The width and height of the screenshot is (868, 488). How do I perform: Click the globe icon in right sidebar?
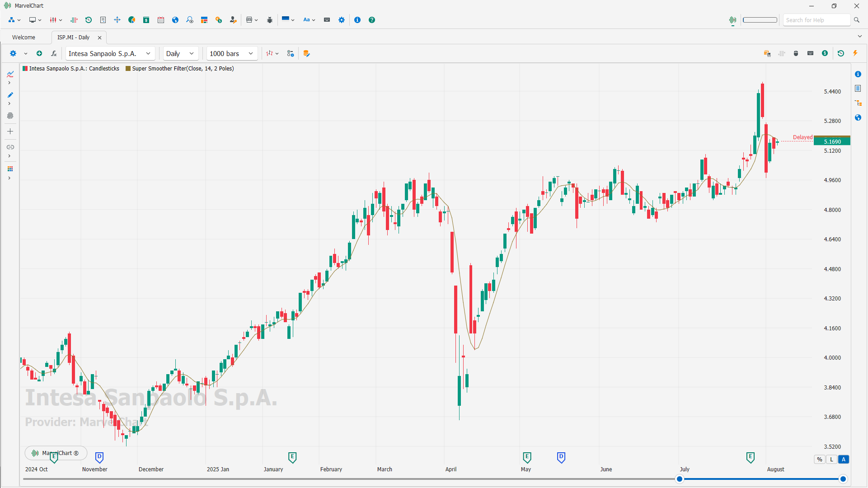click(858, 117)
